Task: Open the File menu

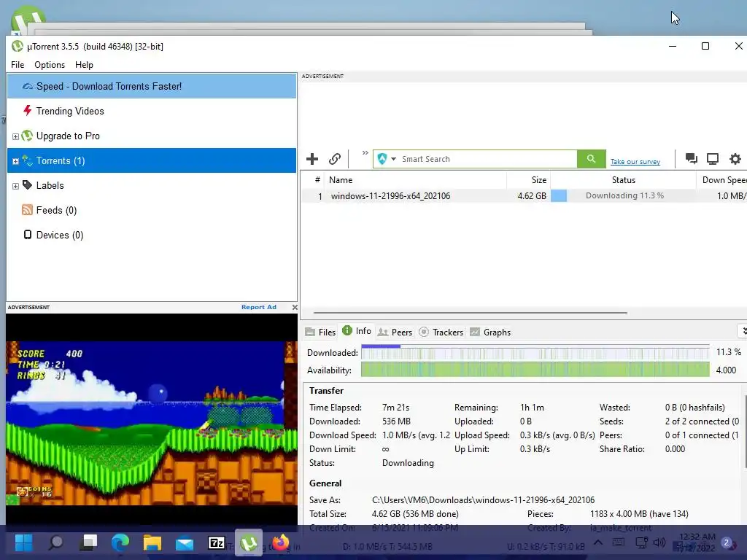Action: click(18, 65)
